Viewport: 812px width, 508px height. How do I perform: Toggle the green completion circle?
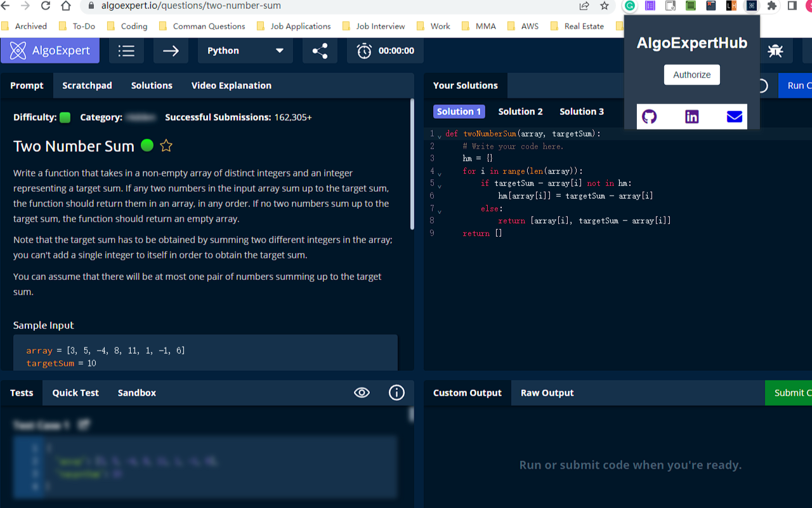click(147, 145)
